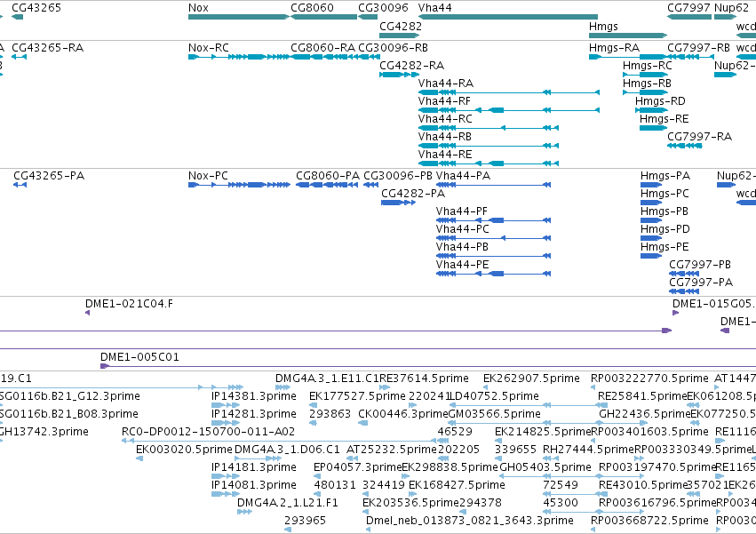This screenshot has width=756, height=534.
Task: Select transcript CG30096-RB
Action: coord(369,57)
